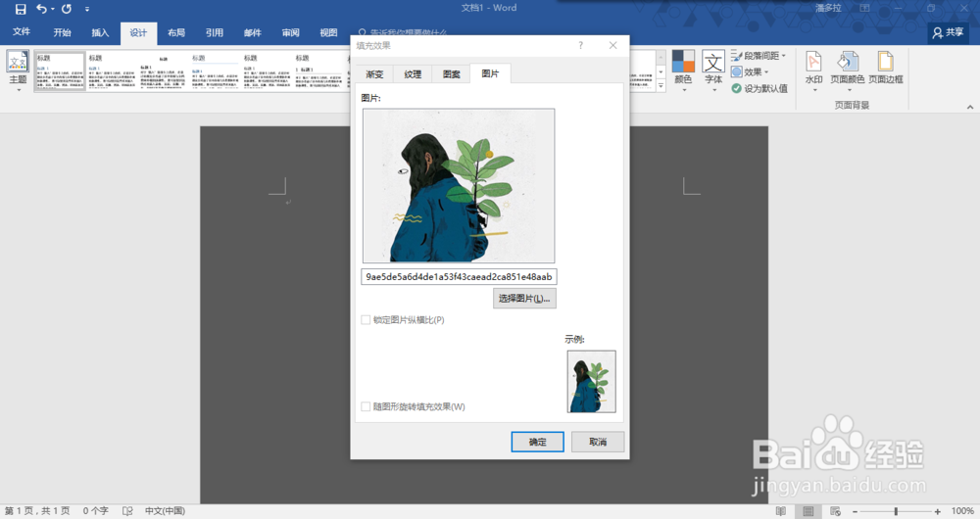Switch to the 插入 ribbon tab
980x519 pixels.
click(100, 32)
